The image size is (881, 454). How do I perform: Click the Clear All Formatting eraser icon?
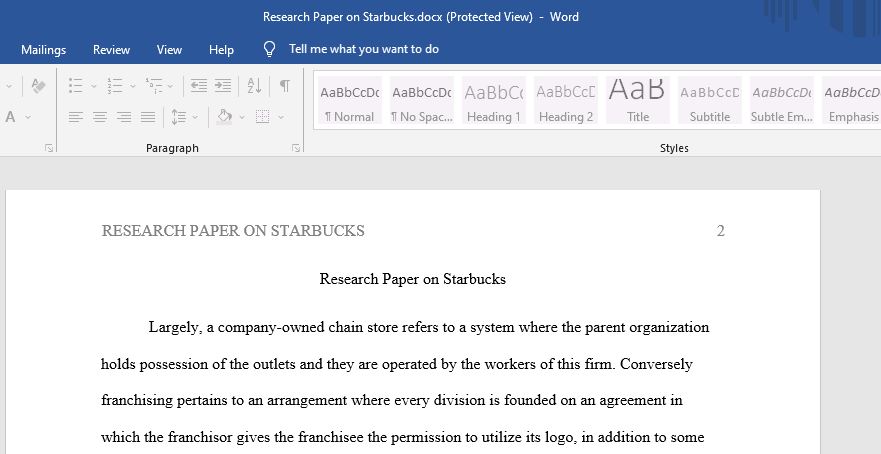(38, 85)
